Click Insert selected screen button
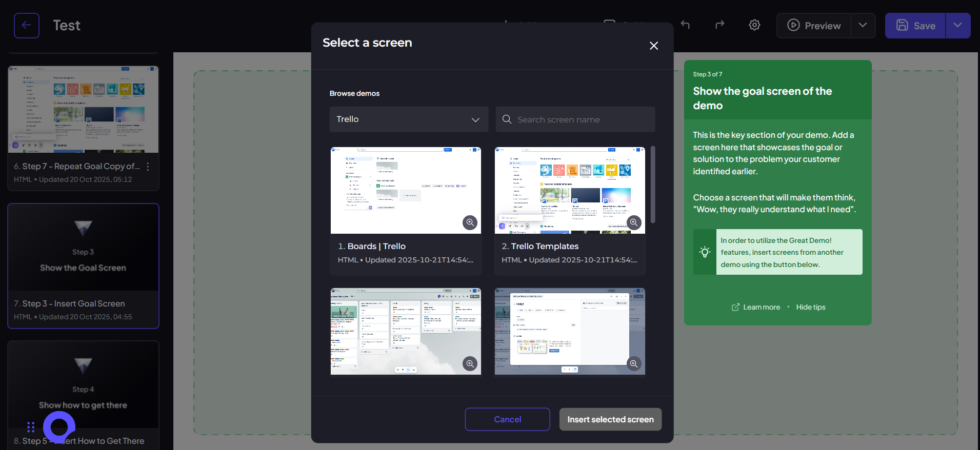 click(610, 419)
